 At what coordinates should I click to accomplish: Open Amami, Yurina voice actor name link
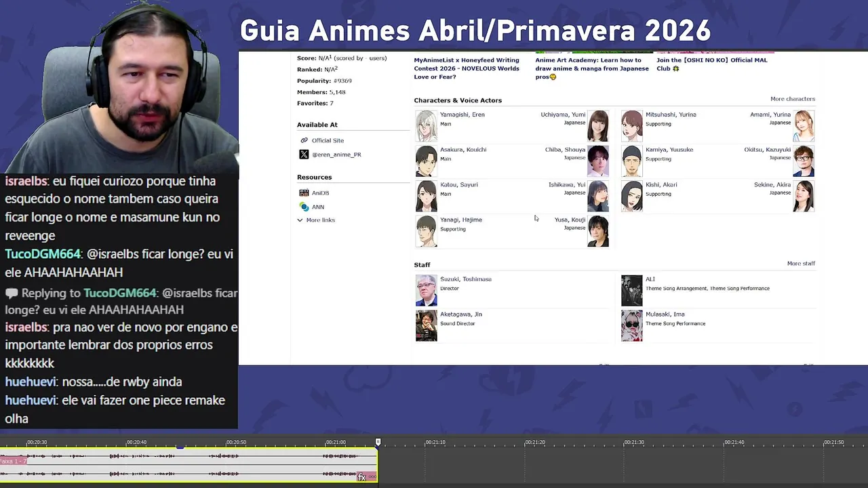pyautogui.click(x=770, y=115)
